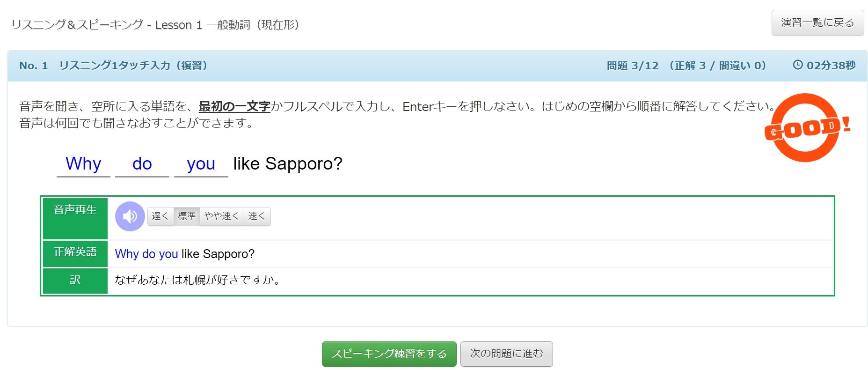Click the correct English answer sentence
868x370 pixels.
pos(184,254)
